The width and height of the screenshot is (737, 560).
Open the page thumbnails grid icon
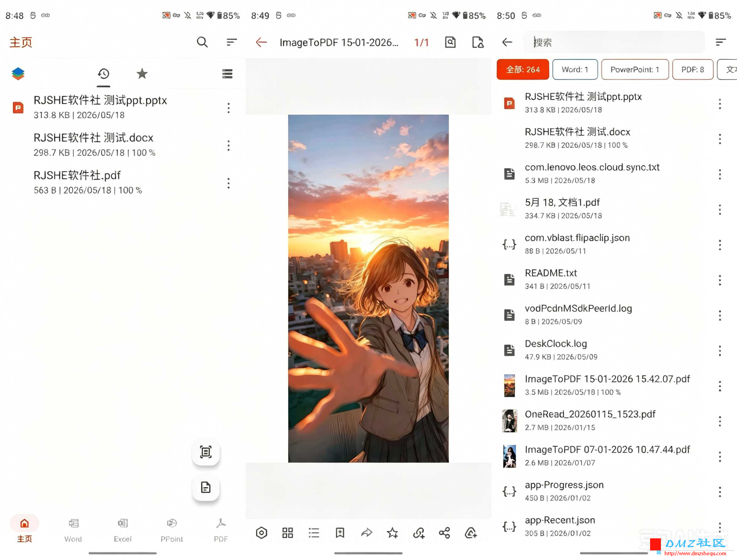(x=288, y=533)
